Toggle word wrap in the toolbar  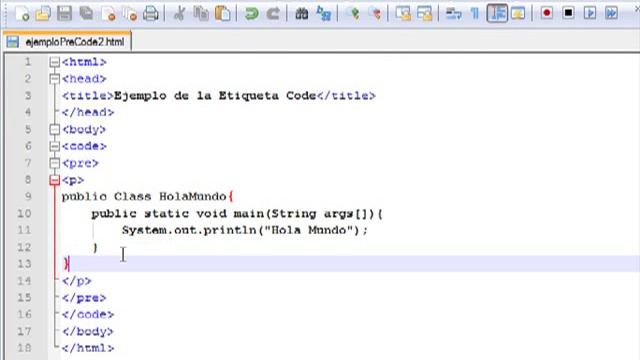click(x=453, y=13)
